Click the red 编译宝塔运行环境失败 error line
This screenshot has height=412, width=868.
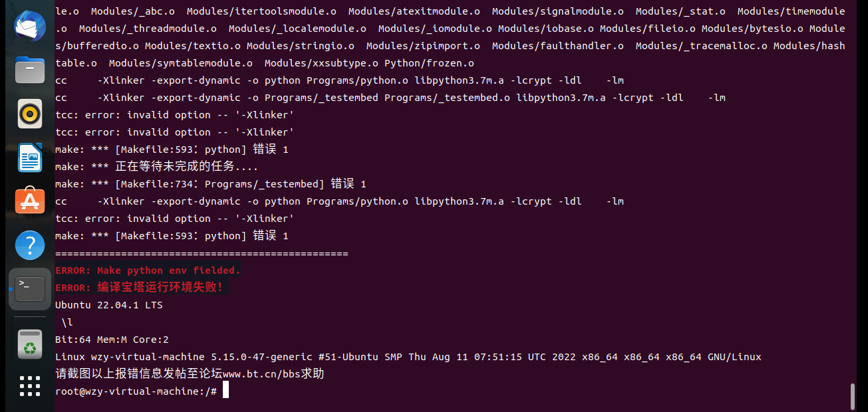click(x=142, y=288)
